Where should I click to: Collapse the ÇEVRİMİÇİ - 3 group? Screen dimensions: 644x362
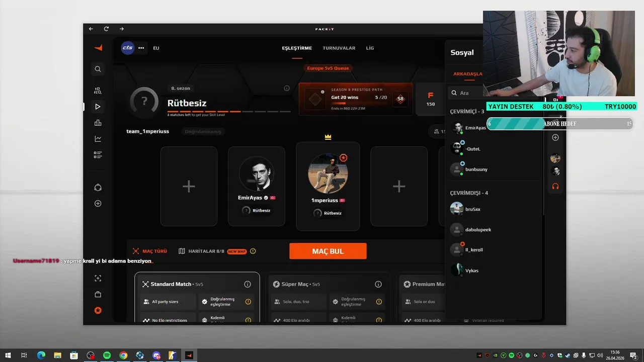coord(467,112)
